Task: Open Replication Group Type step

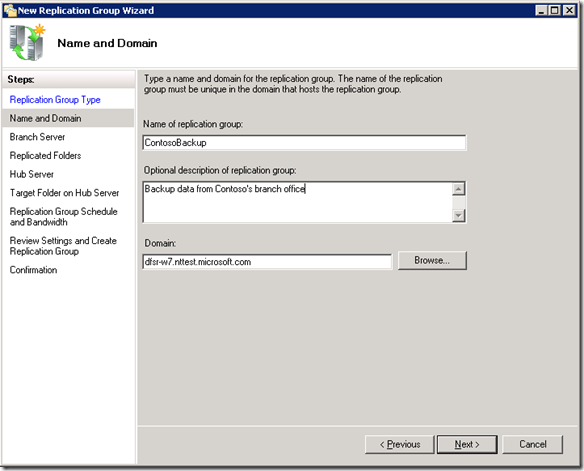Action: coord(55,100)
